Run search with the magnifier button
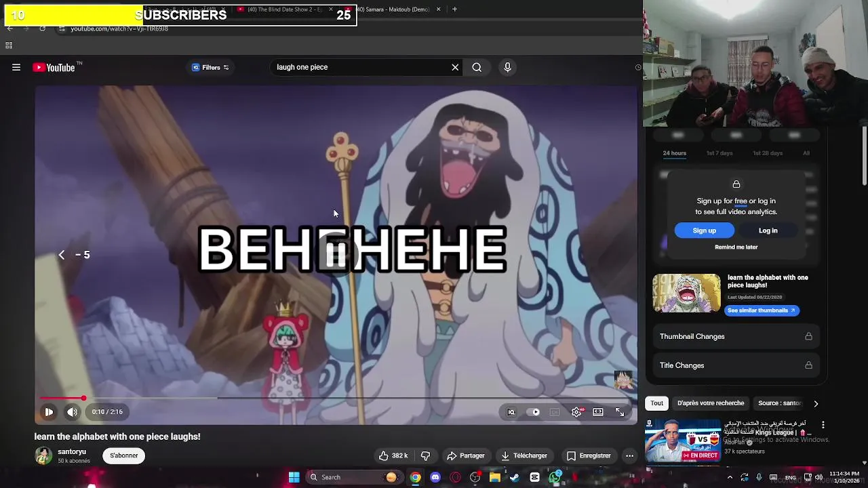Viewport: 868px width, 488px height. [477, 67]
